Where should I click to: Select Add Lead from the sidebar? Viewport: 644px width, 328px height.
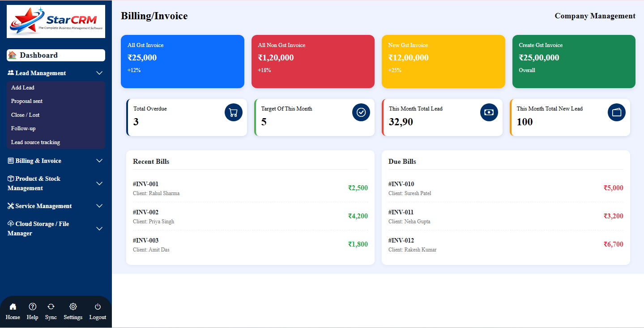pos(22,87)
